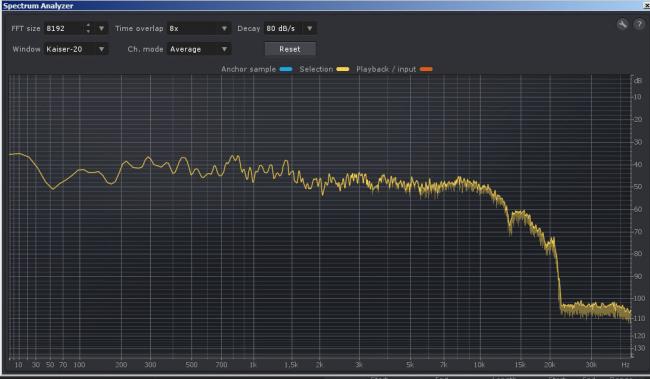Click the Decay label
Screen dimensions: 650x379
click(x=248, y=28)
